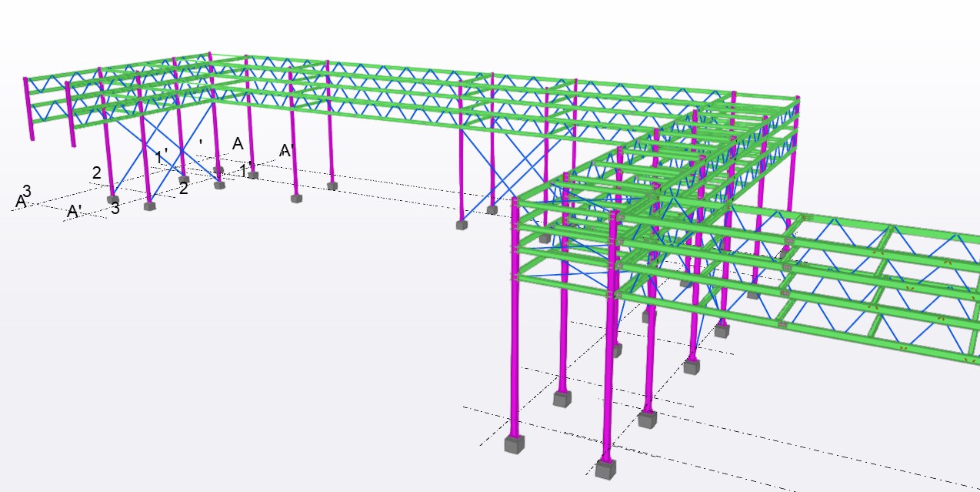The image size is (980, 492).
Task: Select the grid label 2
Action: click(96, 172)
